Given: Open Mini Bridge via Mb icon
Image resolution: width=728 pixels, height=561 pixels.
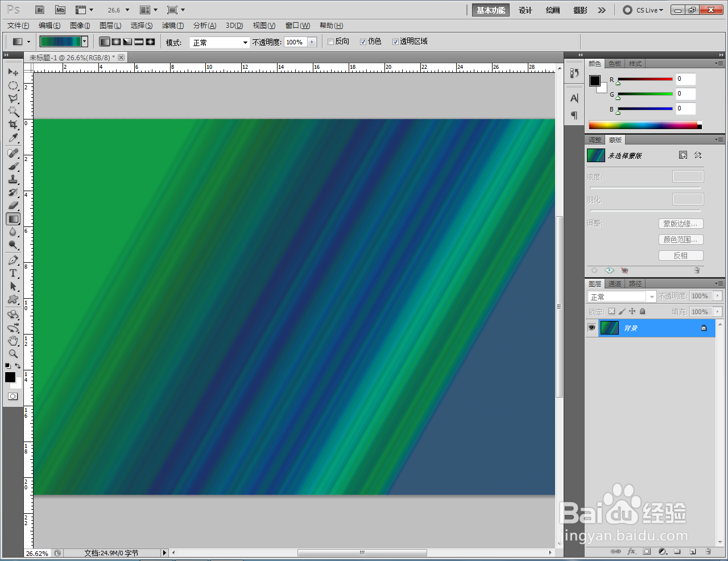Looking at the screenshot, I should click(x=60, y=10).
